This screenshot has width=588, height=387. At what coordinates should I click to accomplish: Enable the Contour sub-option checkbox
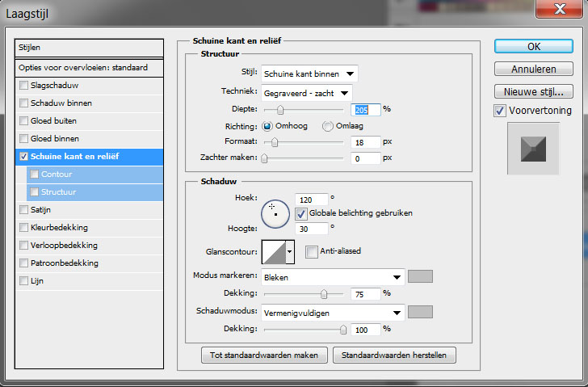click(34, 175)
